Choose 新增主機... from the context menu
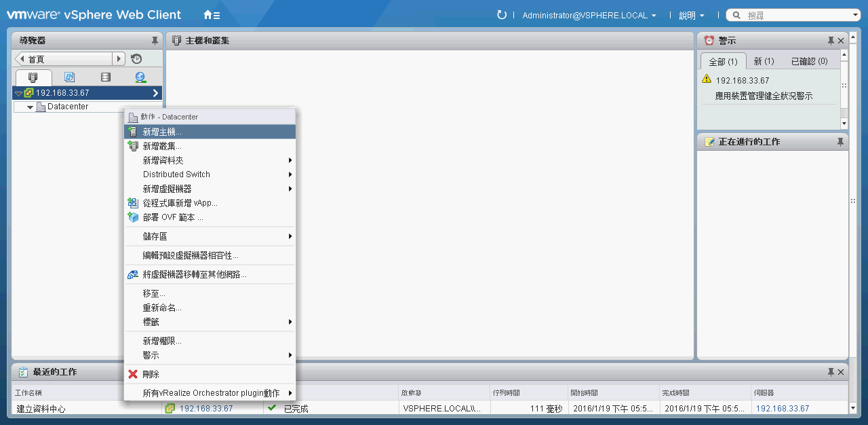 point(210,132)
